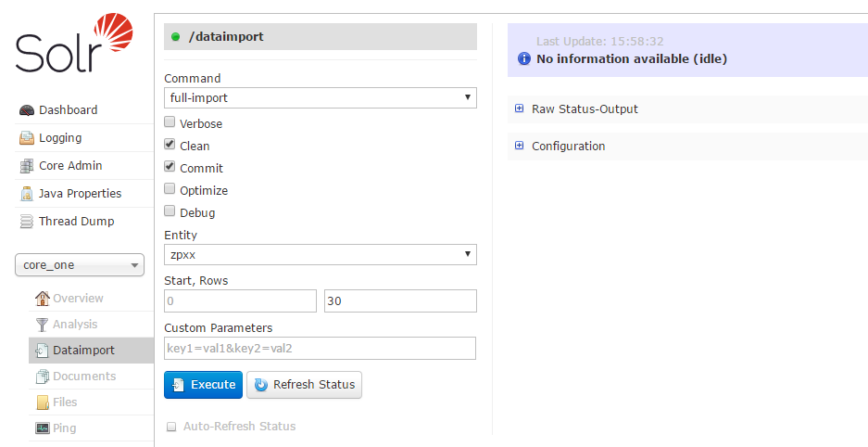868x447 pixels.
Task: Enable the Verbose checkbox
Action: click(x=170, y=122)
